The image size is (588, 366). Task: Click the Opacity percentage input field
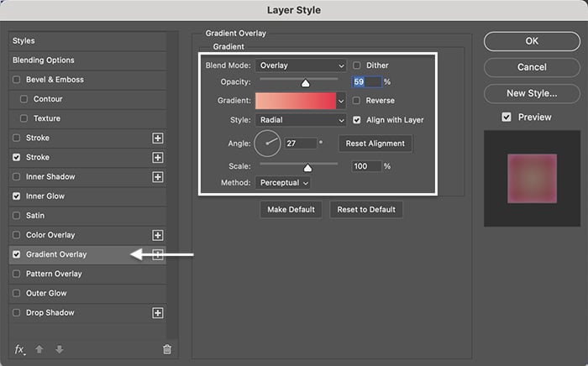tap(367, 81)
